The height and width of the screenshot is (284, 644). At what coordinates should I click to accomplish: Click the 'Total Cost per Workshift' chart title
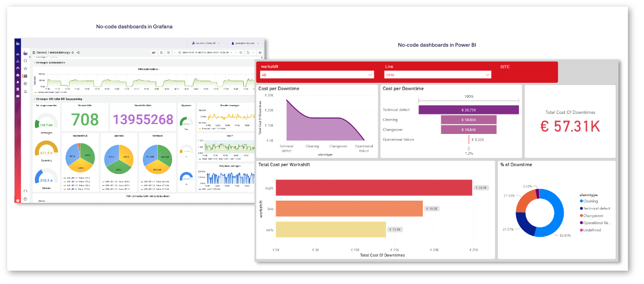(284, 165)
